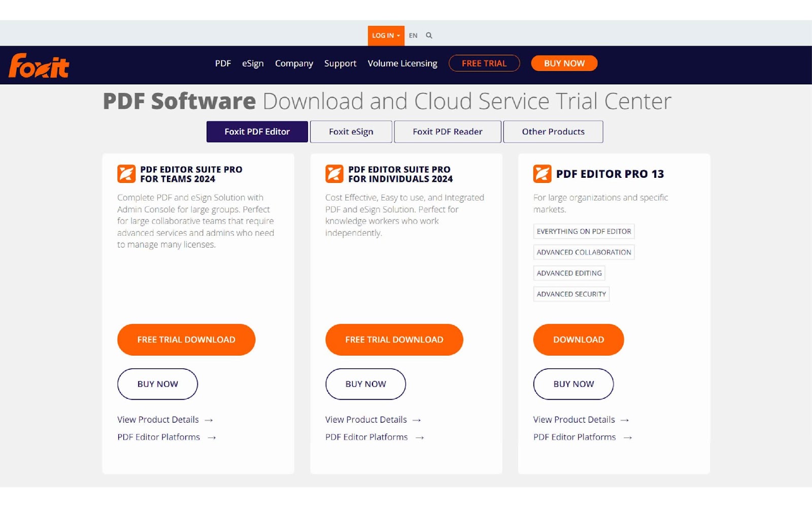Start Free Trial Download for Teams 2024
This screenshot has width=812, height=508.
coord(186,340)
